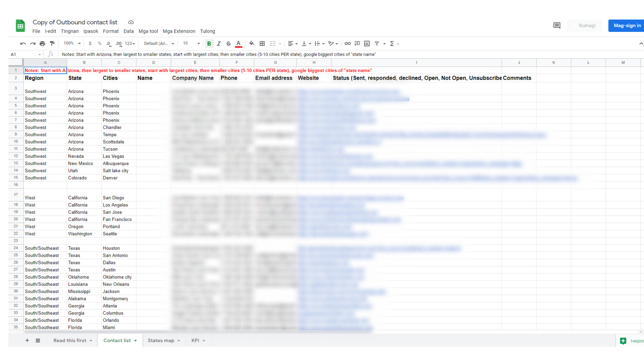The width and height of the screenshot is (644, 362).
Task: Click the undo icon
Action: pos(23,44)
